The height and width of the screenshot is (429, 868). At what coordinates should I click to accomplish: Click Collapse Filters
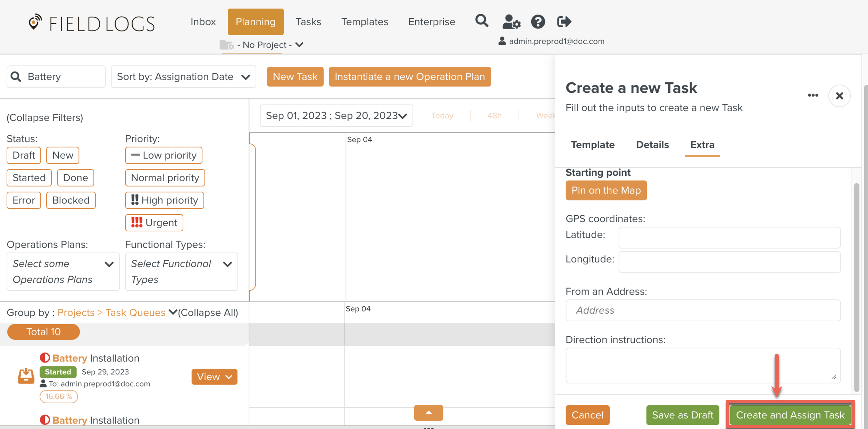tap(45, 117)
